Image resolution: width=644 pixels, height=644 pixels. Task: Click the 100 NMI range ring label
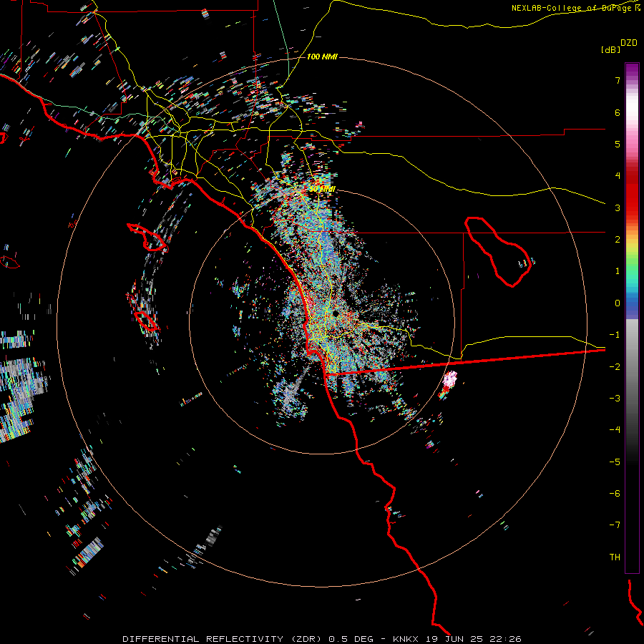(x=322, y=57)
